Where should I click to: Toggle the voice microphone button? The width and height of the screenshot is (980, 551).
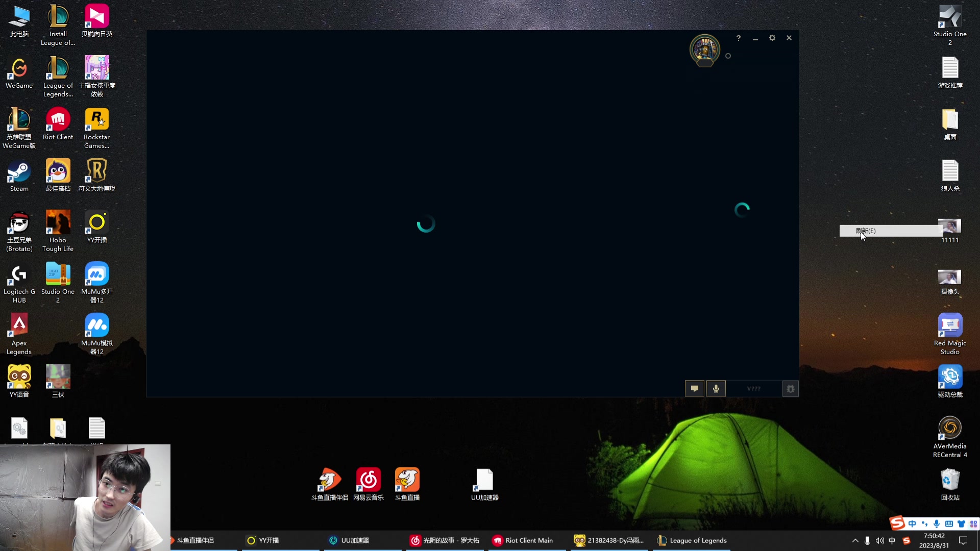coord(716,389)
